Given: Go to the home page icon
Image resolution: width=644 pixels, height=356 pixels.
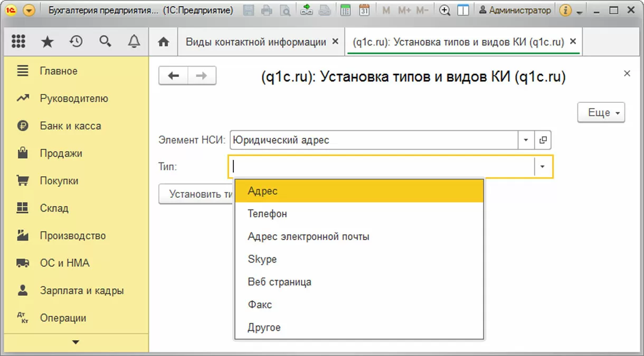Looking at the screenshot, I should coord(164,42).
